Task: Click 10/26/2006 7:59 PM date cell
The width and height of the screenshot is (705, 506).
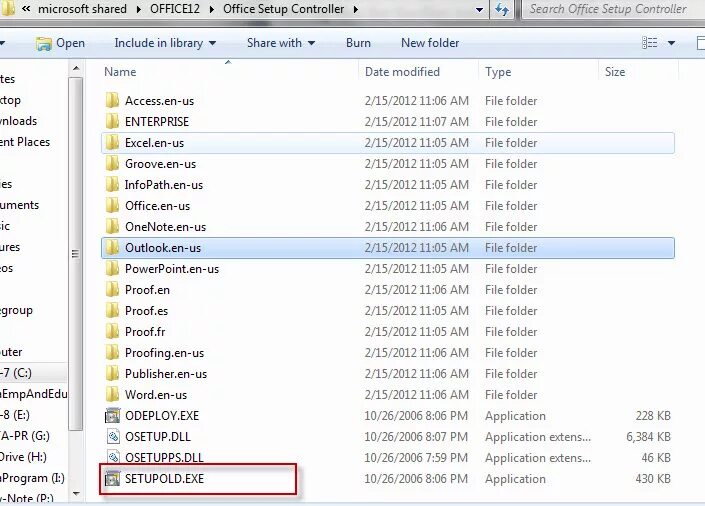Action: tap(416, 457)
